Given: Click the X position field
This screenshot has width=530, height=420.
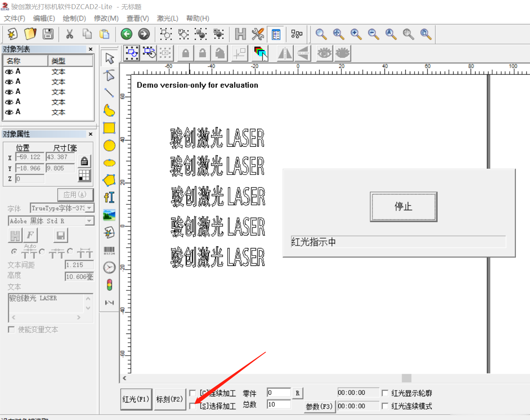Looking at the screenshot, I should (x=30, y=157).
